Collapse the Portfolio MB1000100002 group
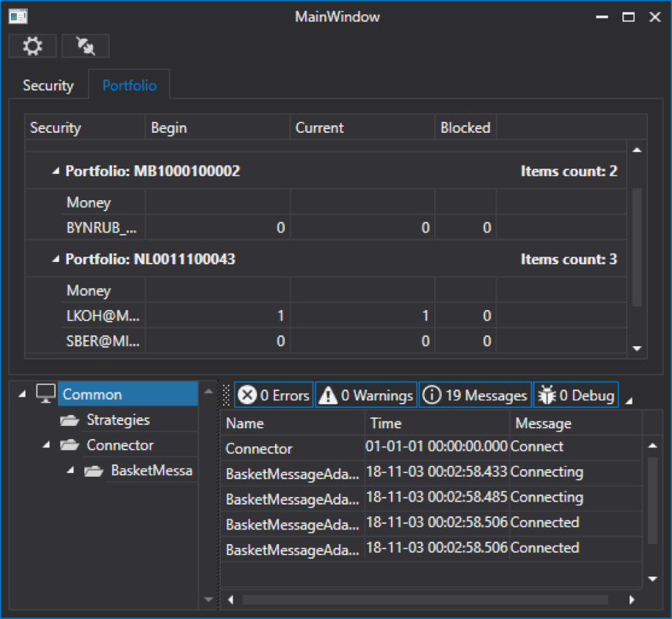Viewport: 672px width, 619px height. click(x=55, y=172)
